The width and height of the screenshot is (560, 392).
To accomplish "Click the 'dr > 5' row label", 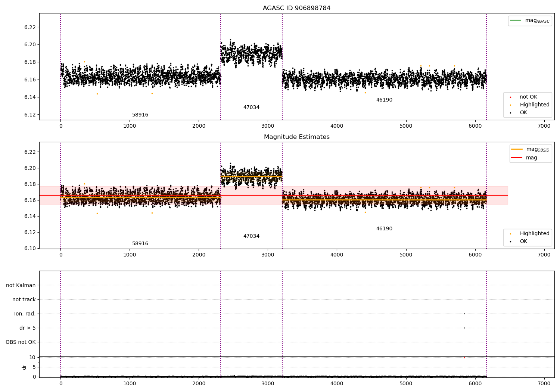I will (28, 328).
